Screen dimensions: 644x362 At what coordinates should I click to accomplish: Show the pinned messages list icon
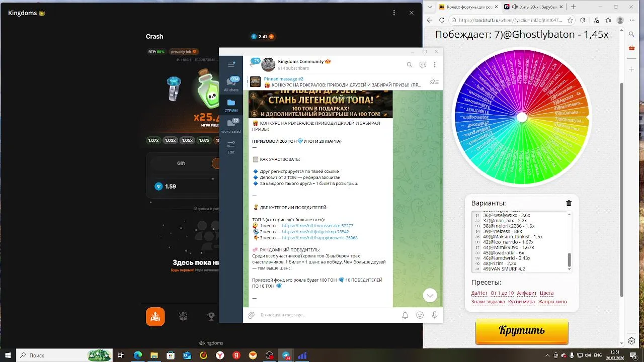434,82
